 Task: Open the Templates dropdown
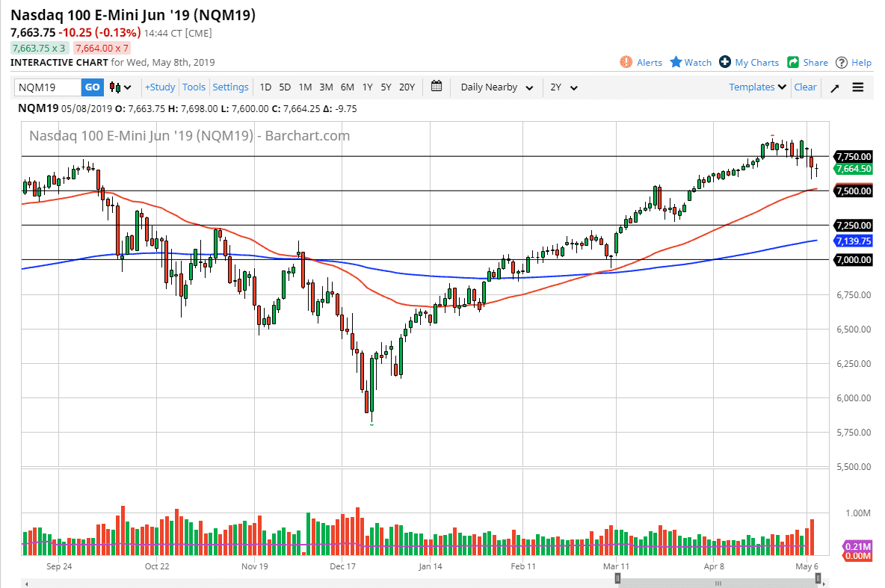pyautogui.click(x=756, y=87)
